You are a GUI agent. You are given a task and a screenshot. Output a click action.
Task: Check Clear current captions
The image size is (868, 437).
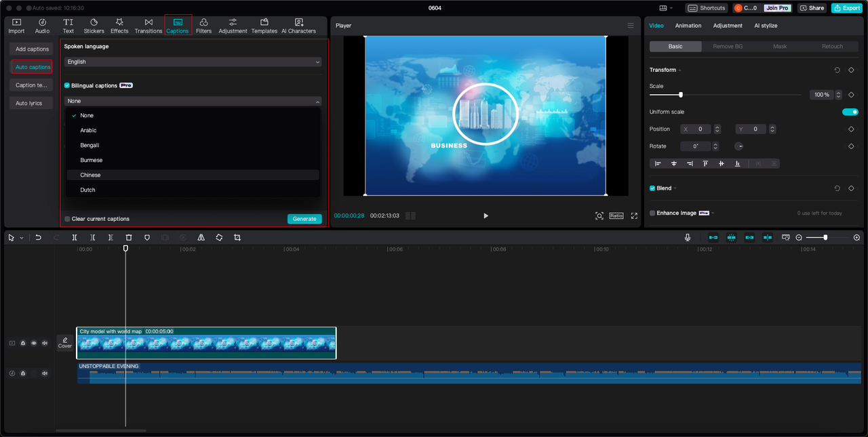tap(67, 219)
